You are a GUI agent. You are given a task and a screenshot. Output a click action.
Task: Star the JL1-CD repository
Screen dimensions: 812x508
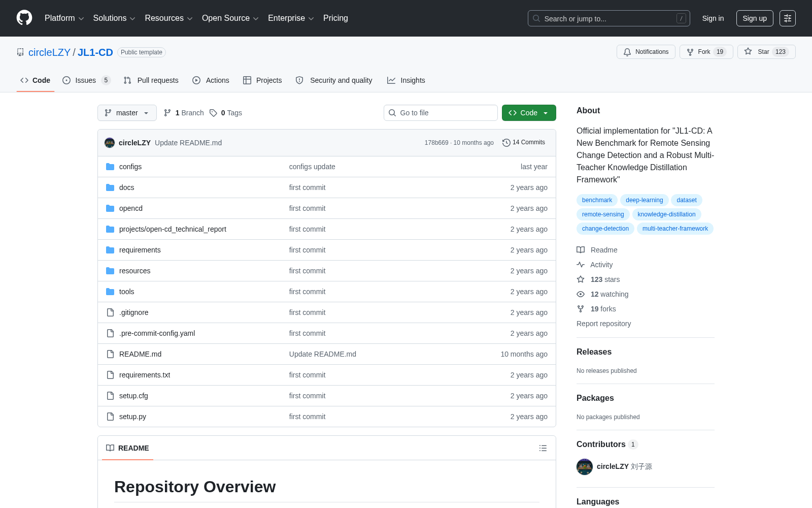pyautogui.click(x=766, y=52)
